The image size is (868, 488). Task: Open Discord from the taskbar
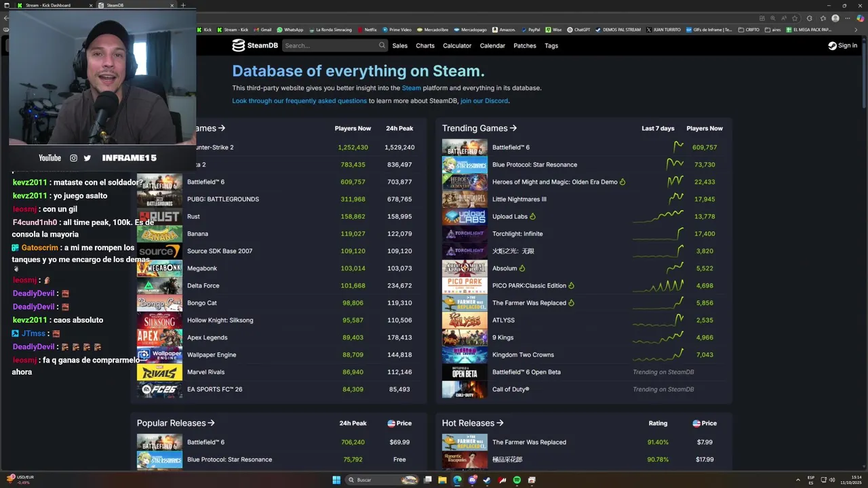coord(473,480)
